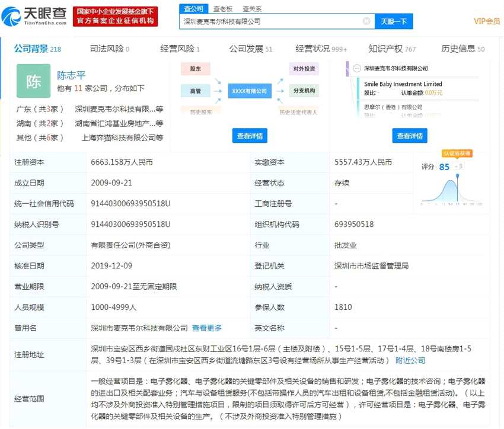504x429 pixels.
Task: Click the 附近公司 link
Action: click(410, 360)
